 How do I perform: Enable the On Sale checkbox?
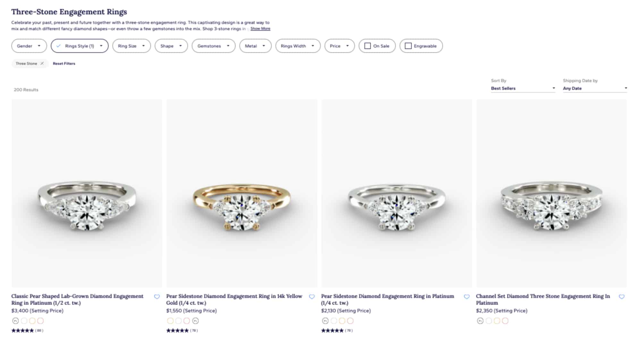click(x=367, y=46)
